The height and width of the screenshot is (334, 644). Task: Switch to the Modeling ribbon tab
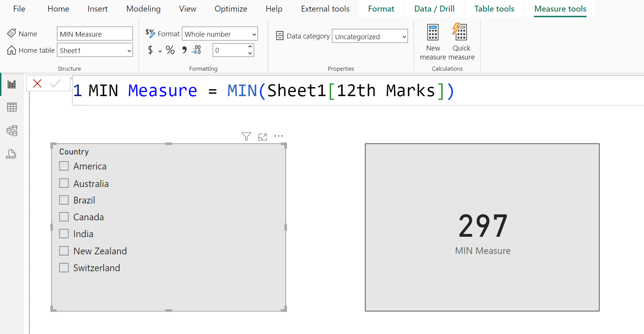[x=143, y=9]
